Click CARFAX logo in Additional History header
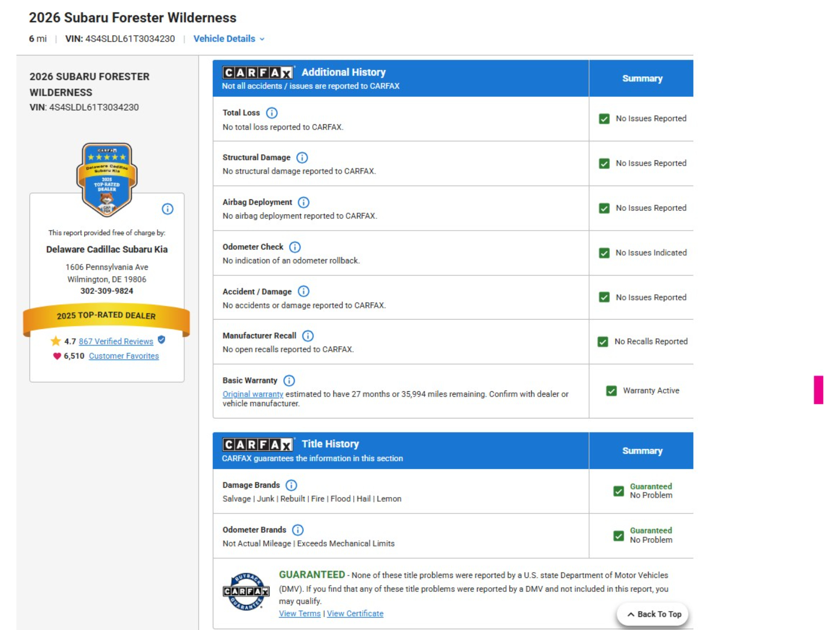Screen dimensions: 840x630 [x=258, y=73]
